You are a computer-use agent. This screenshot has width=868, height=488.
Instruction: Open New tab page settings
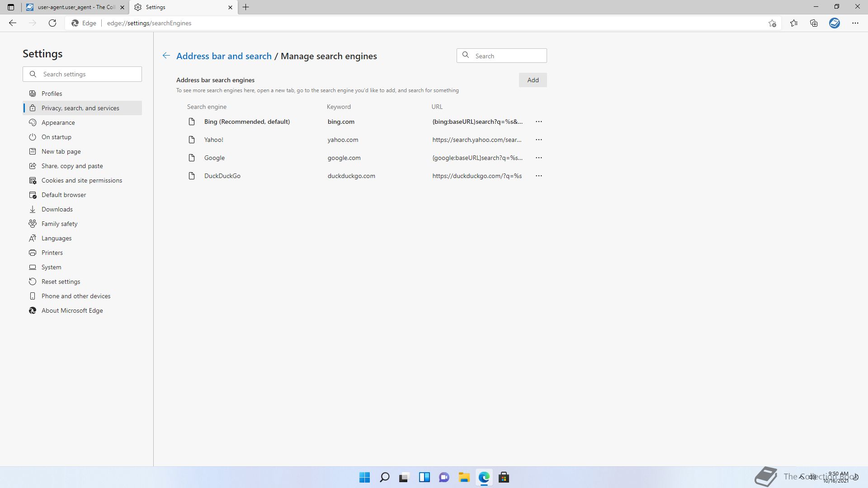point(82,151)
